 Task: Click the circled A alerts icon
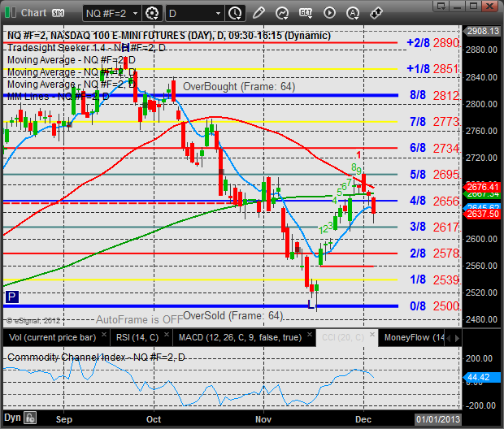coord(353,13)
